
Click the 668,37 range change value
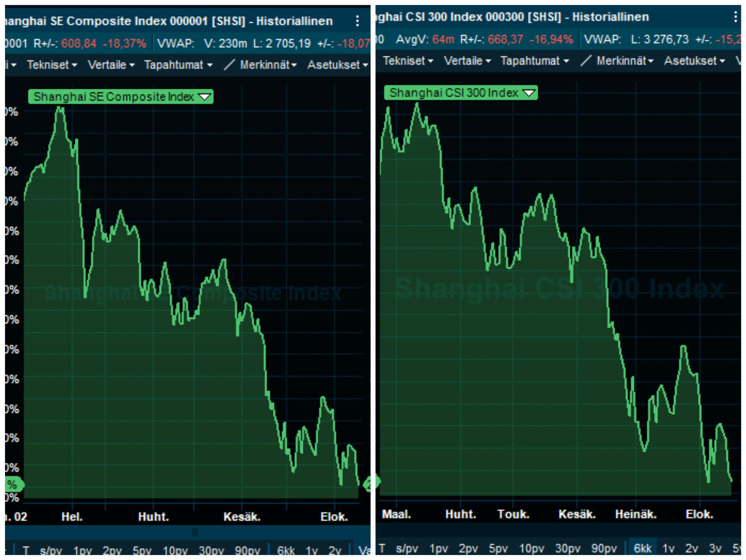click(x=505, y=39)
